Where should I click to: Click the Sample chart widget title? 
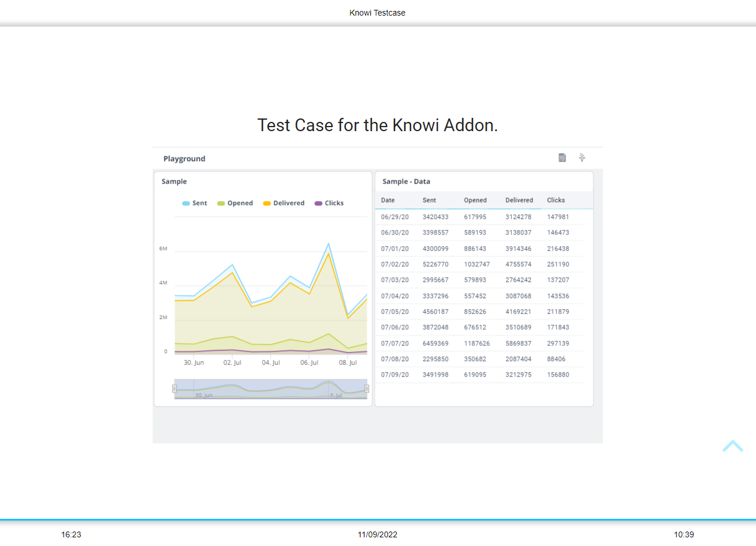174,181
